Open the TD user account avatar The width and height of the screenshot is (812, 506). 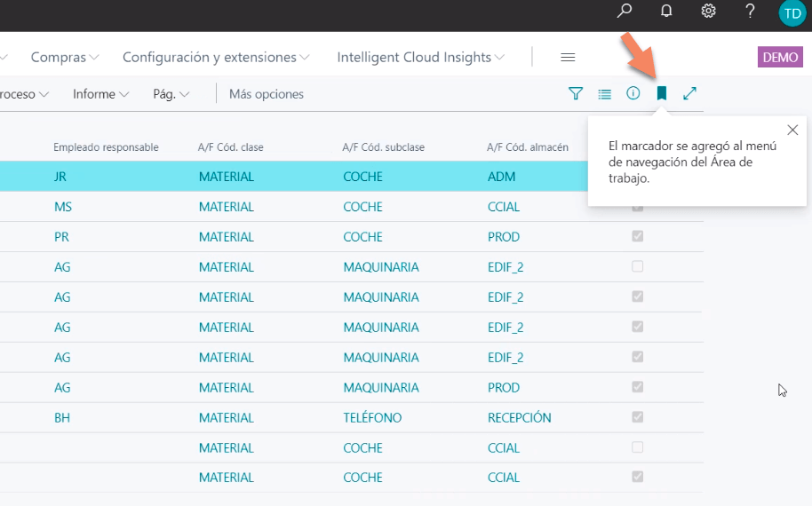(x=791, y=12)
